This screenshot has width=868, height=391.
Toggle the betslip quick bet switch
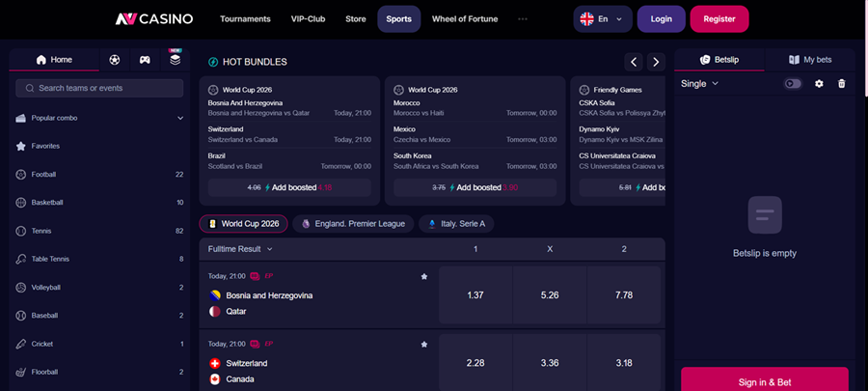pos(793,84)
